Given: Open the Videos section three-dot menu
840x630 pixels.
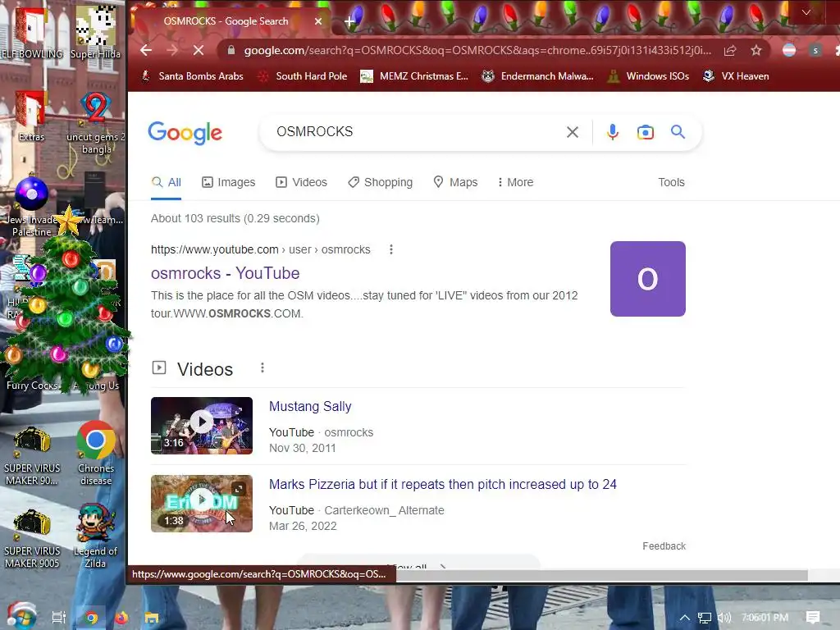Looking at the screenshot, I should pos(262,368).
